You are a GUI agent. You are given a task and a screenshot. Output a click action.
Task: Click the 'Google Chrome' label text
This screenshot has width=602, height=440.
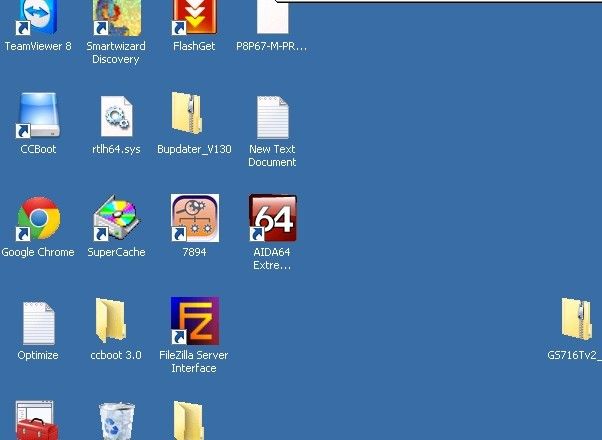coord(38,252)
